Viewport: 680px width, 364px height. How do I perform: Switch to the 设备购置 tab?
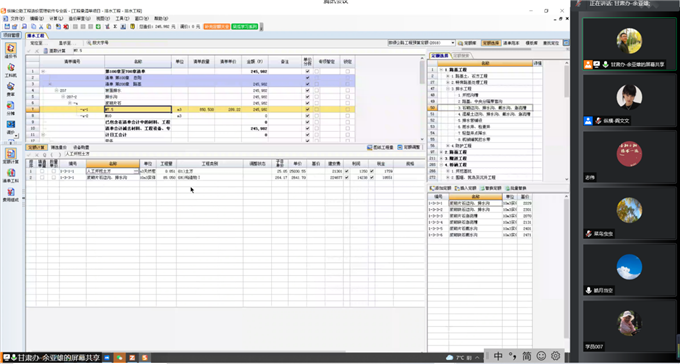pyautogui.click(x=81, y=148)
